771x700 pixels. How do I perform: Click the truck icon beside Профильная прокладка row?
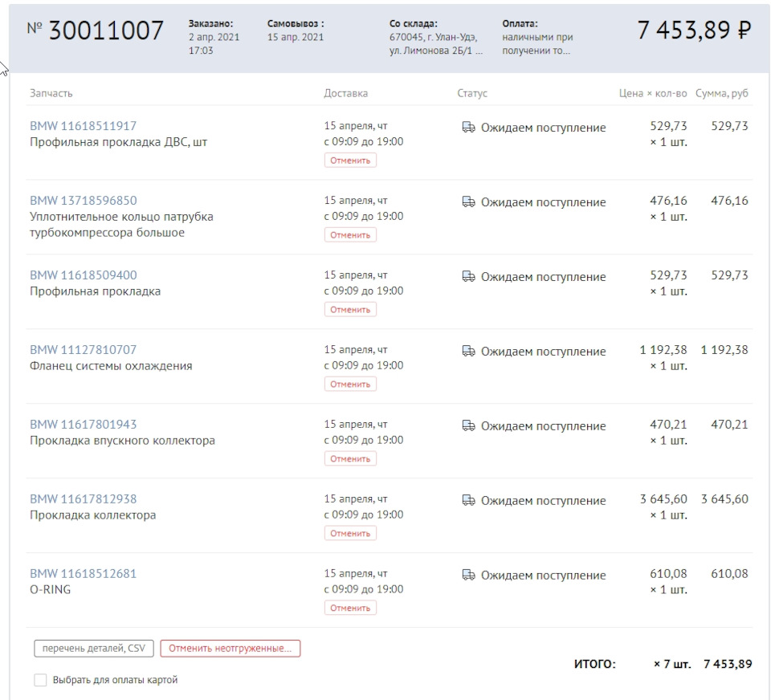point(471,276)
